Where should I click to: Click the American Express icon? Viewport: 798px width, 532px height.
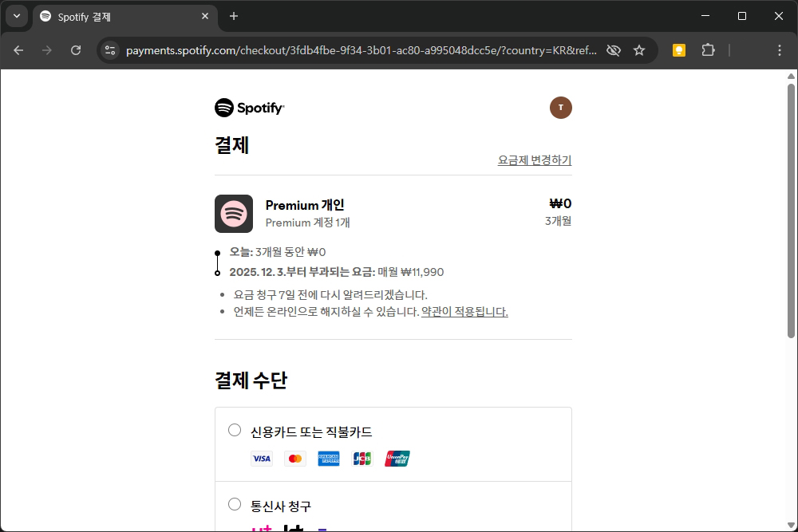click(x=329, y=459)
